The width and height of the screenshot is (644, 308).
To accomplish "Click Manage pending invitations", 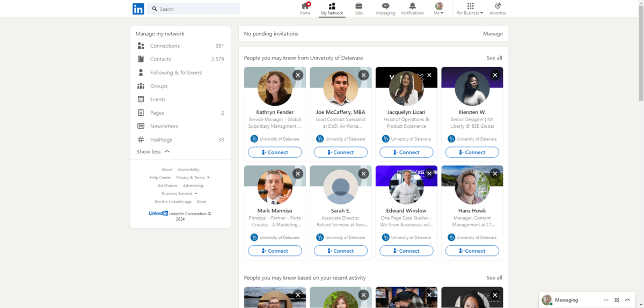I will click(x=493, y=34).
